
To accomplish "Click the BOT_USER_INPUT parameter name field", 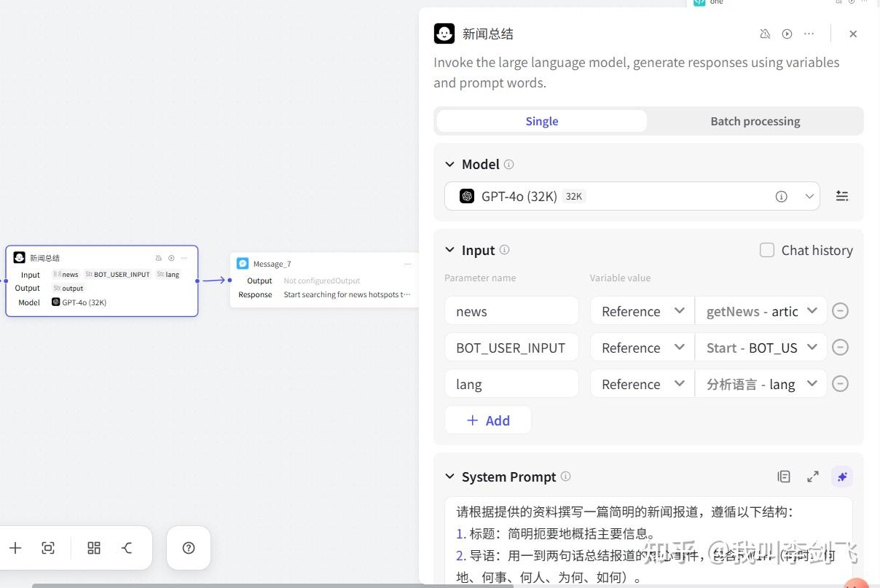I will [511, 348].
